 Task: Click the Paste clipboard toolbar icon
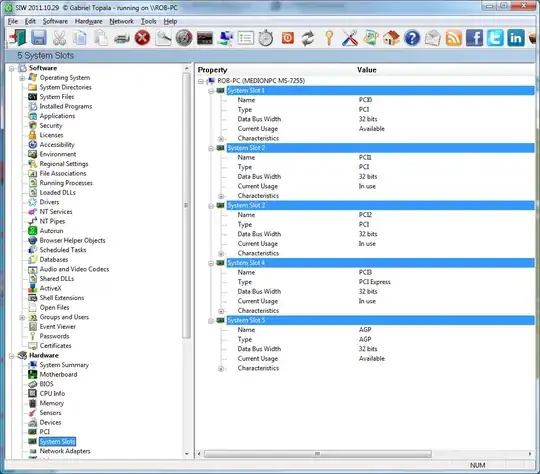coord(101,38)
